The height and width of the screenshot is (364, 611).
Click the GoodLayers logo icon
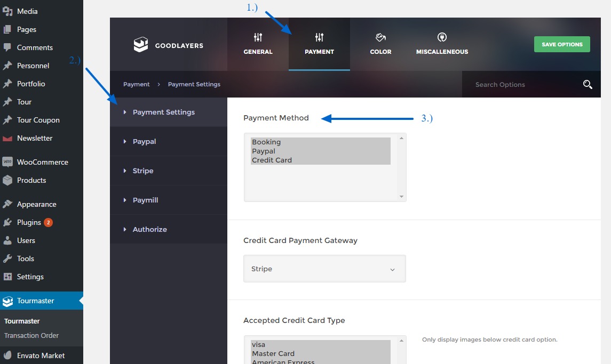pos(140,45)
